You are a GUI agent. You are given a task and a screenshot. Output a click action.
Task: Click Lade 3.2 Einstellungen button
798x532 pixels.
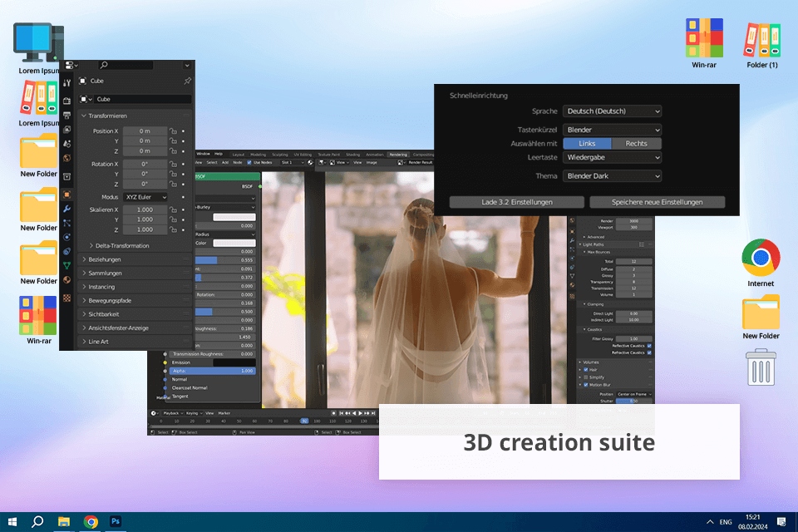[x=516, y=202]
